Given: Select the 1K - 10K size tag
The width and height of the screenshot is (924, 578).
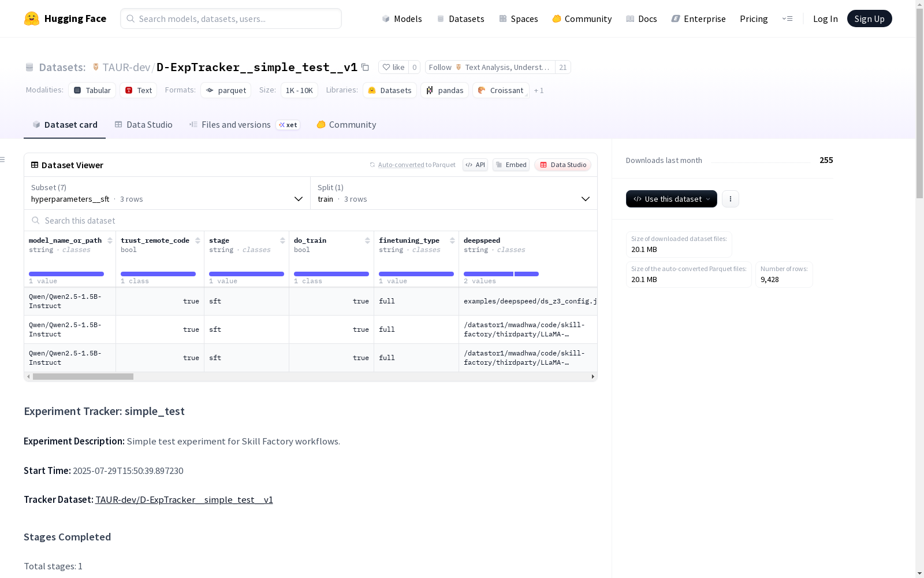Looking at the screenshot, I should 299,90.
